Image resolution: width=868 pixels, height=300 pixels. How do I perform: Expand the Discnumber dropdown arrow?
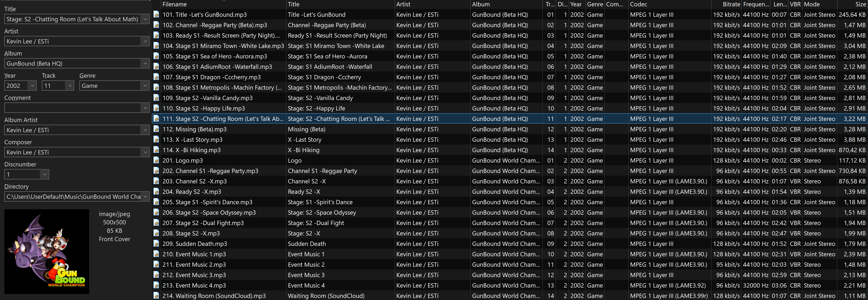[45, 174]
